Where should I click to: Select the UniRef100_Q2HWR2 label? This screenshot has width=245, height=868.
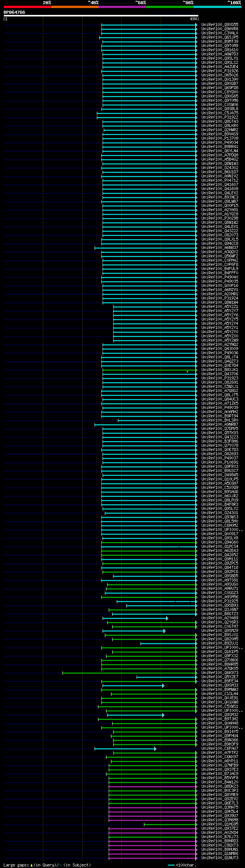(x=220, y=130)
